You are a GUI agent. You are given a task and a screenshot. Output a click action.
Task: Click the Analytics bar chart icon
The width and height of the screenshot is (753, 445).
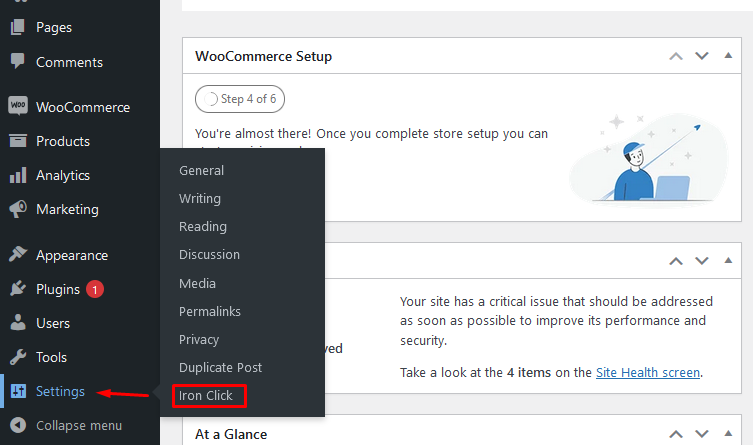[x=17, y=175]
